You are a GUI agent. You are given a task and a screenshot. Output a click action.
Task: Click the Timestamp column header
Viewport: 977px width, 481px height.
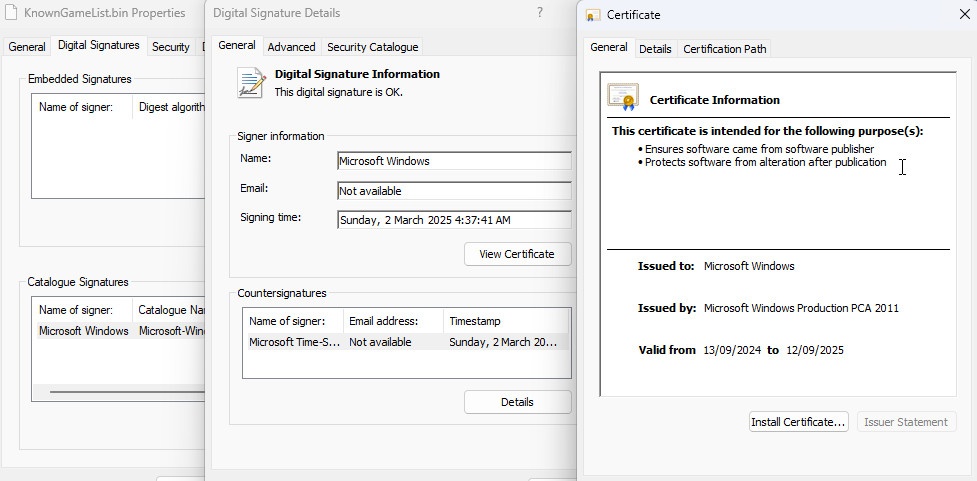[506, 321]
